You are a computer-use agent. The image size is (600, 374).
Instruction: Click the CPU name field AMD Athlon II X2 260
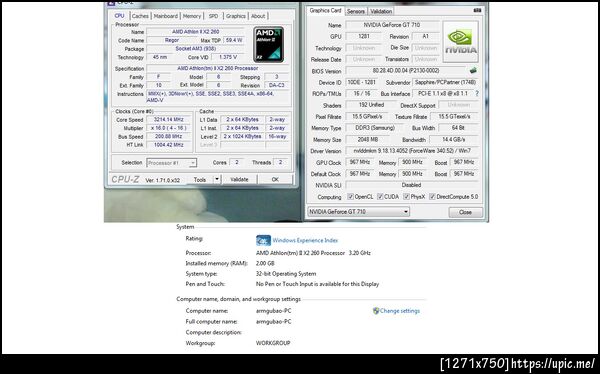click(x=195, y=32)
